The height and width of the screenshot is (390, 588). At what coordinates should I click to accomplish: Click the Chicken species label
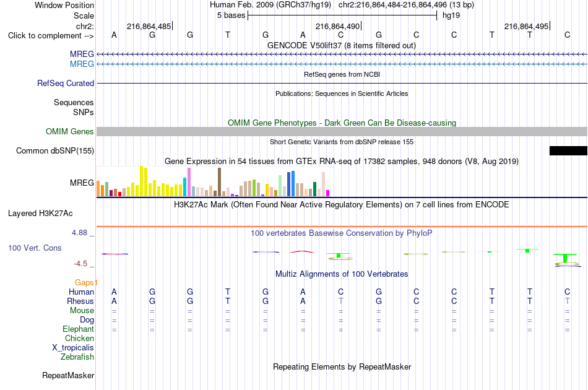coord(79,338)
